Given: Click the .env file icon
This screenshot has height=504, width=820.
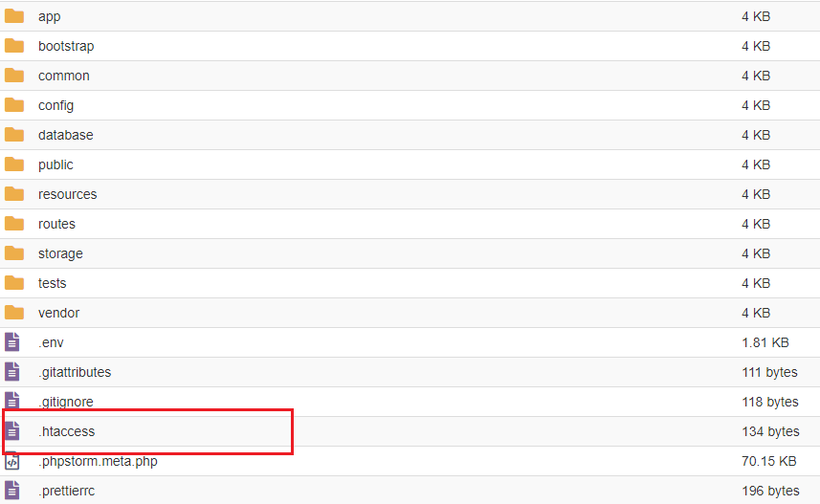Looking at the screenshot, I should click(12, 342).
